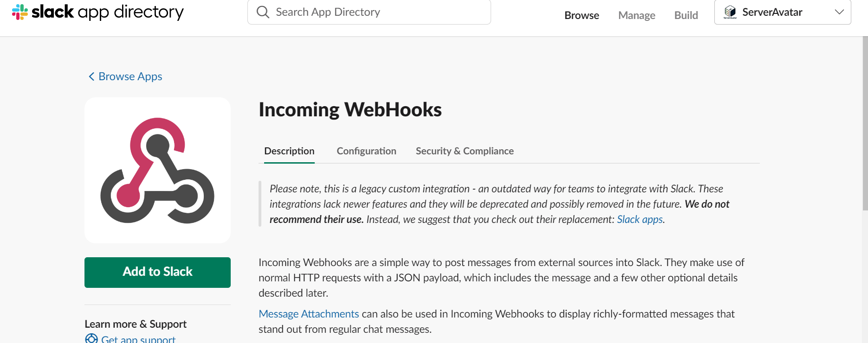Click the Incoming WebHooks app logo
The image size is (868, 343).
click(157, 170)
